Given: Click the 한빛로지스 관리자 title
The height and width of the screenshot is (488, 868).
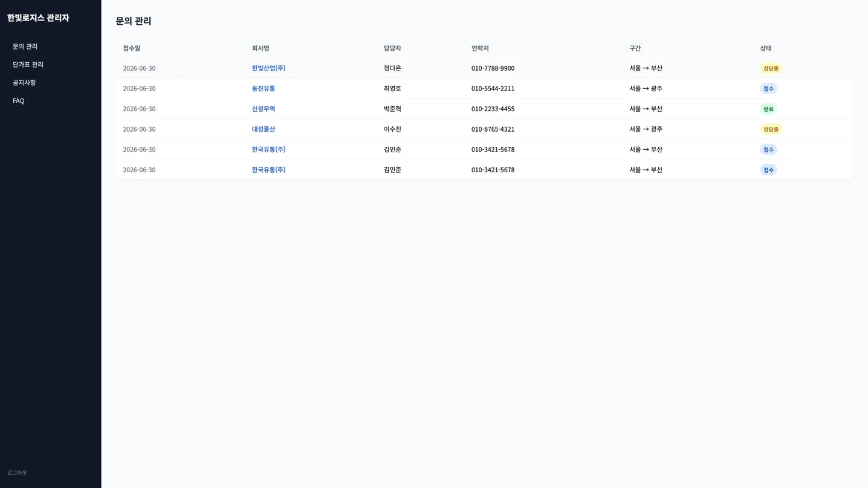Looking at the screenshot, I should pos(38,18).
